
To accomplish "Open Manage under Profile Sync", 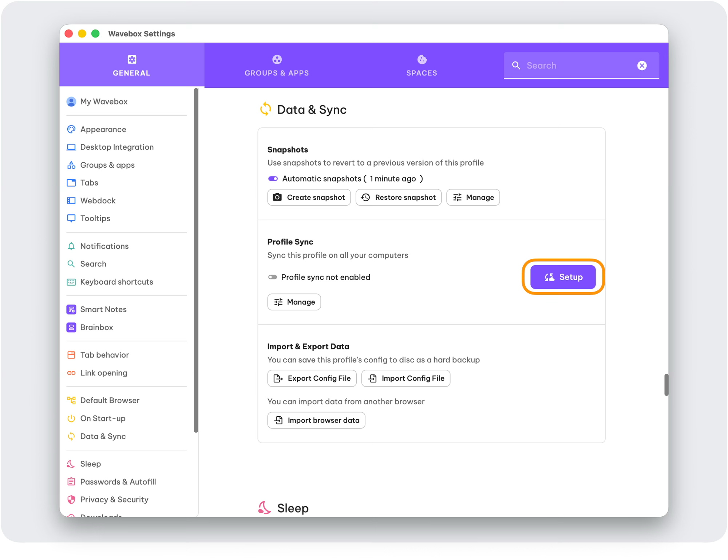I will [294, 302].
